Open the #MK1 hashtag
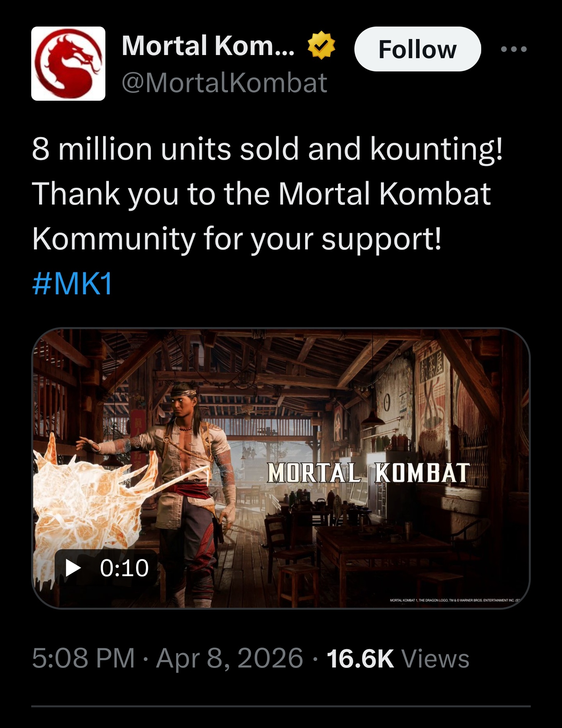Viewport: 562px width, 728px height. pyautogui.click(x=73, y=283)
